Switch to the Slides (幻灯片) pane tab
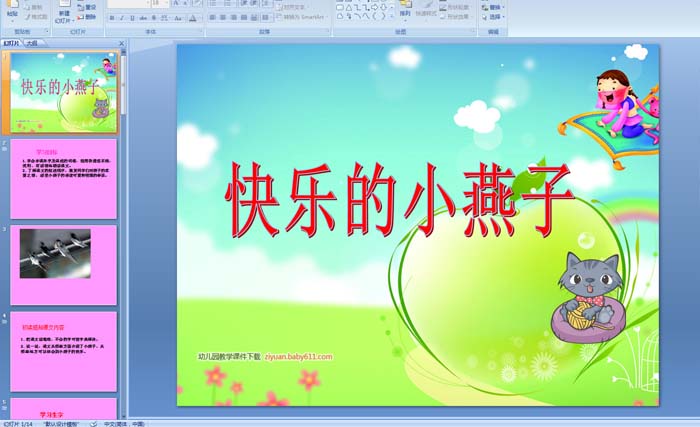 tap(12, 43)
